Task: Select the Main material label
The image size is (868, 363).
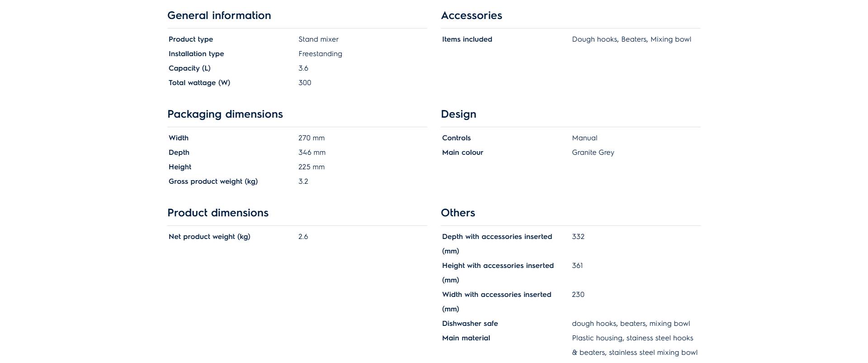Action: [x=466, y=338]
